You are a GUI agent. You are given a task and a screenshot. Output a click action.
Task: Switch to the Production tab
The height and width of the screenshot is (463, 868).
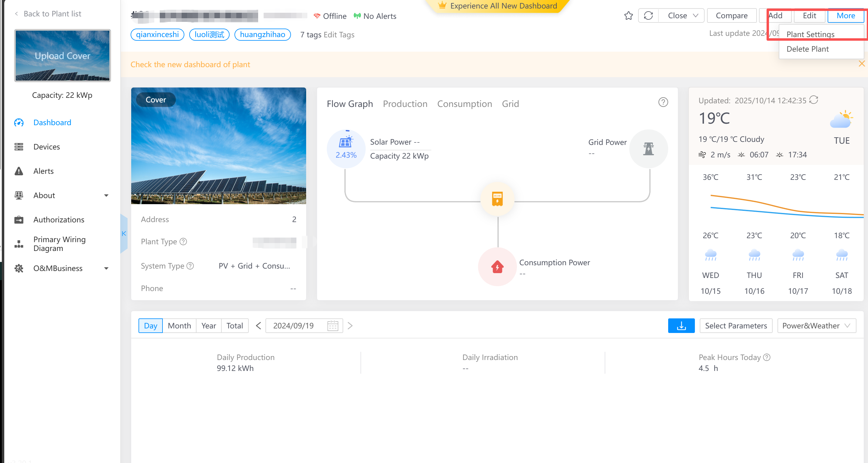[405, 104]
